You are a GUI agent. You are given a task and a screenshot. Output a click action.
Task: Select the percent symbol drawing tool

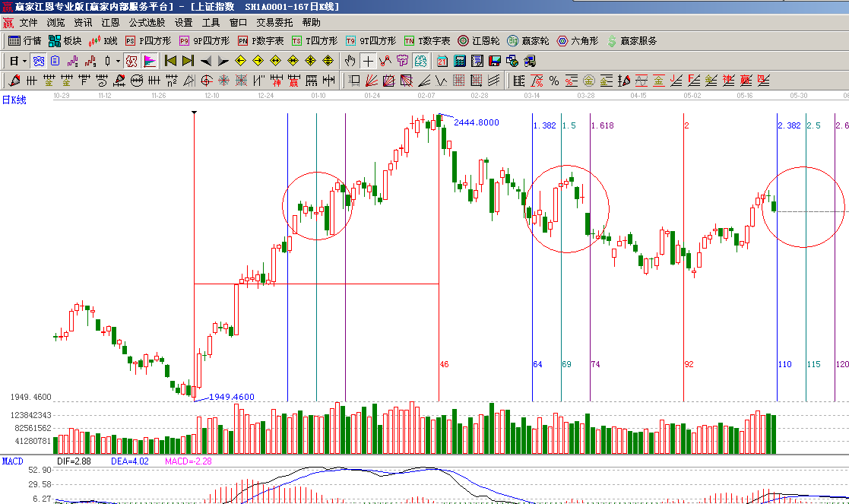point(553,81)
